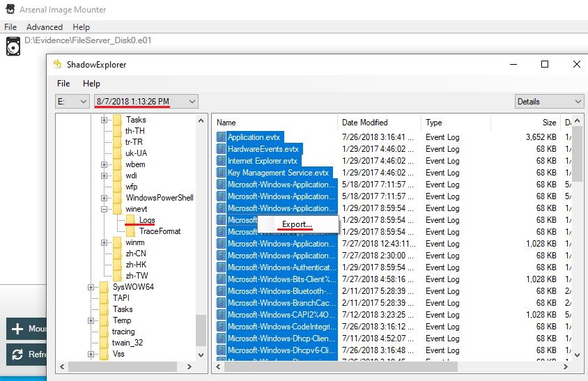The image size is (588, 381).
Task: Choose Export... from the context menu
Action: [x=298, y=224]
